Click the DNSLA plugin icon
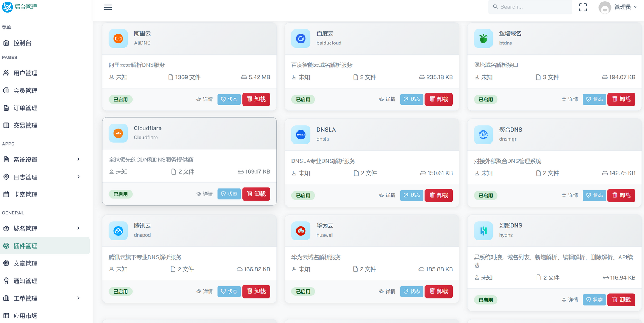Image resolution: width=644 pixels, height=323 pixels. point(301,135)
